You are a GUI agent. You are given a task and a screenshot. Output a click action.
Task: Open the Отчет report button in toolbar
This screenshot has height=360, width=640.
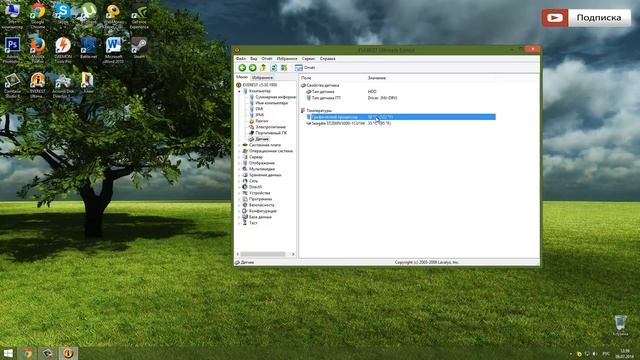(x=305, y=68)
